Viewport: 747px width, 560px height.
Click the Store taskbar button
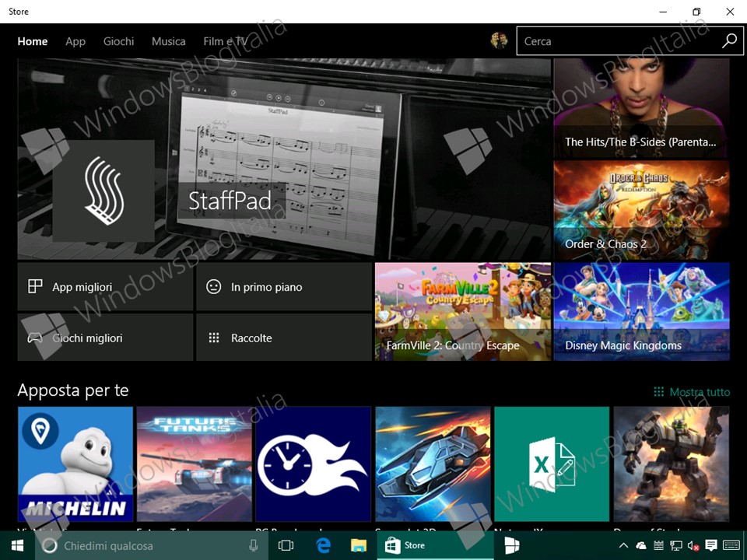[x=435, y=546]
